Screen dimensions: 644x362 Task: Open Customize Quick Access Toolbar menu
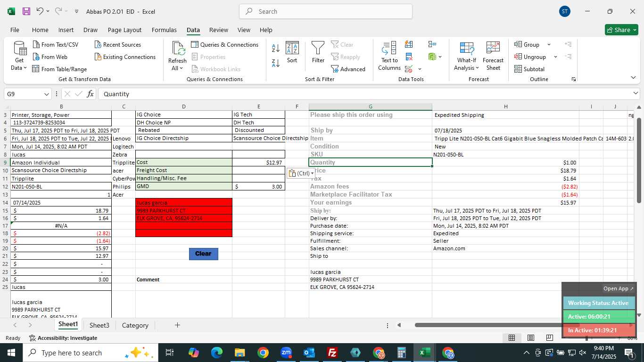76,11
